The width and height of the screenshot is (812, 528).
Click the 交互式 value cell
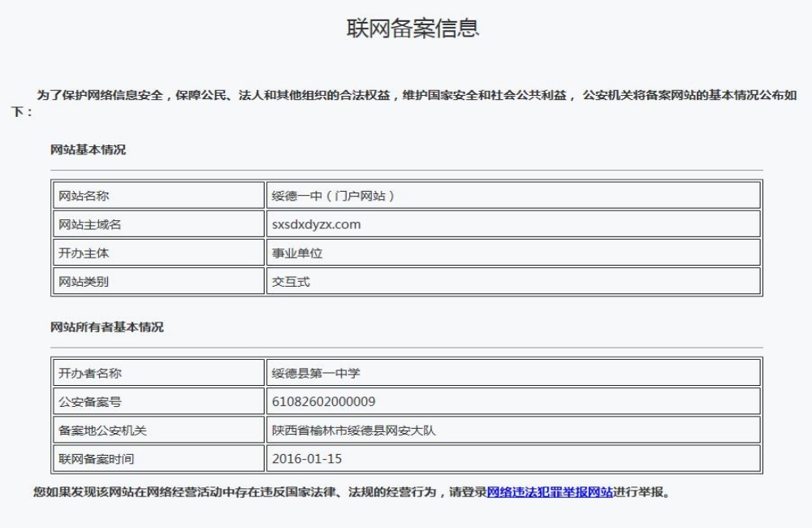(513, 281)
